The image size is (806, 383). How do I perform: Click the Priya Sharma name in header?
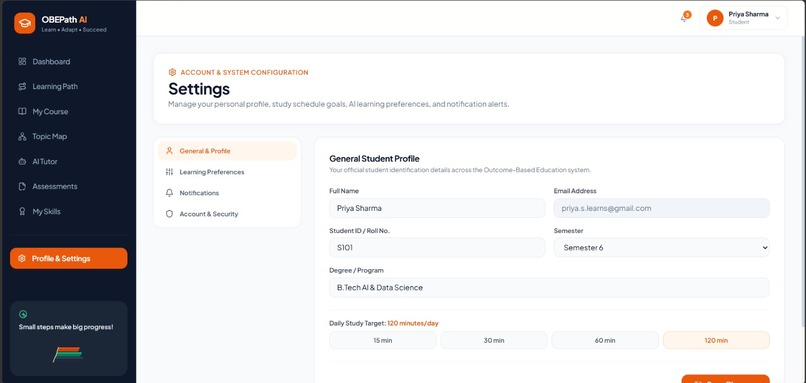pos(748,14)
